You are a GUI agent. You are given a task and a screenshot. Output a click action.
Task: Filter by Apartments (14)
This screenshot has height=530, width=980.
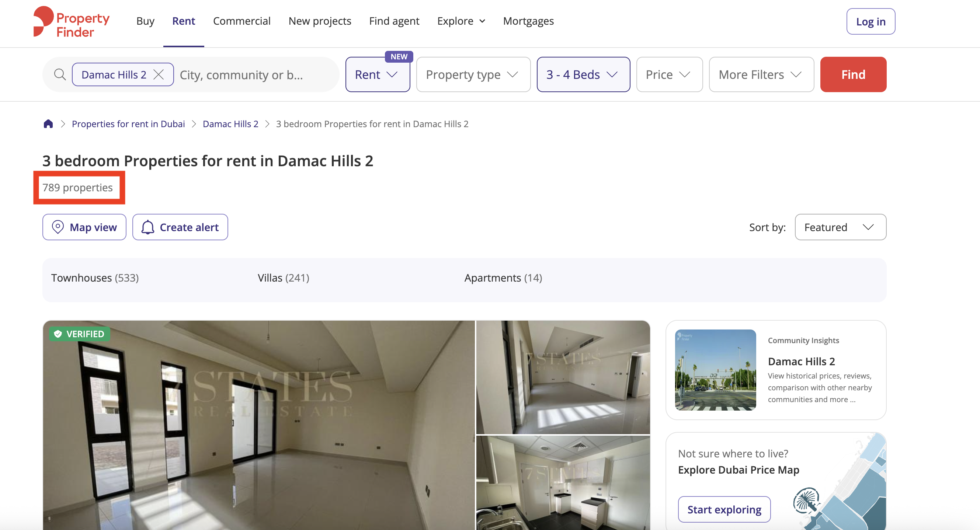coord(503,278)
